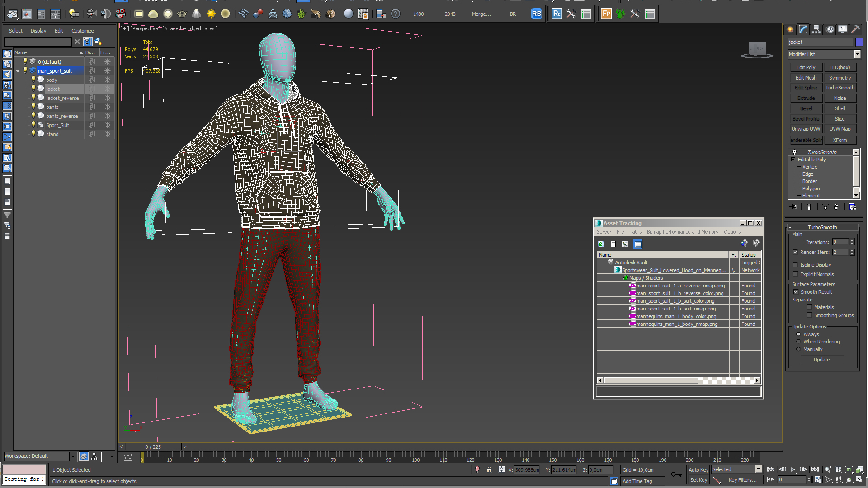Select the When Rendering update option
Image resolution: width=868 pixels, height=488 pixels.
tap(798, 342)
